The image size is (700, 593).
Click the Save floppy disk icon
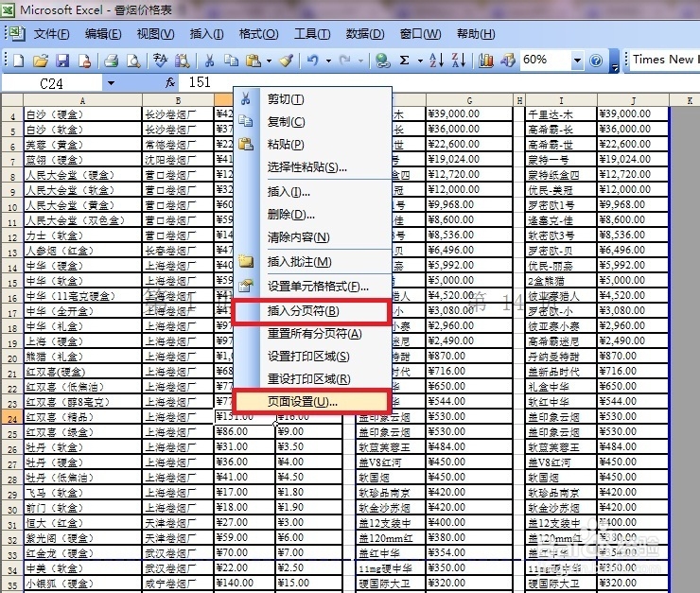tap(62, 61)
